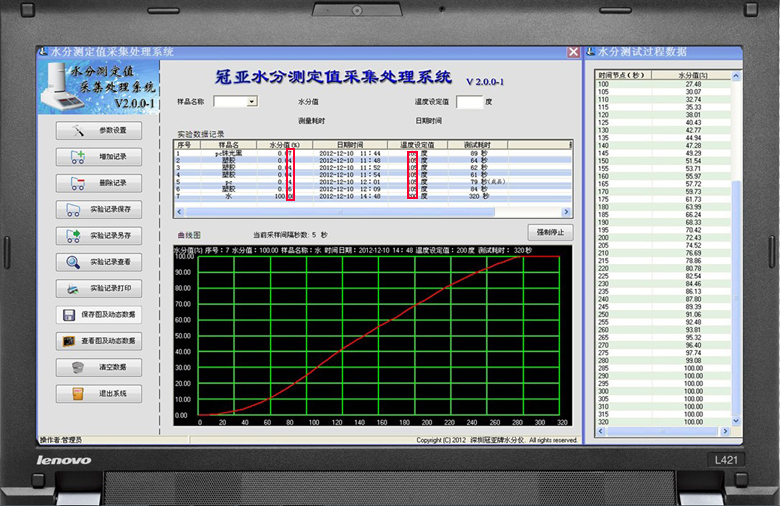The height and width of the screenshot is (506, 780).
Task: Open 实验记录查看 with the magnifier icon
Action: 98,262
